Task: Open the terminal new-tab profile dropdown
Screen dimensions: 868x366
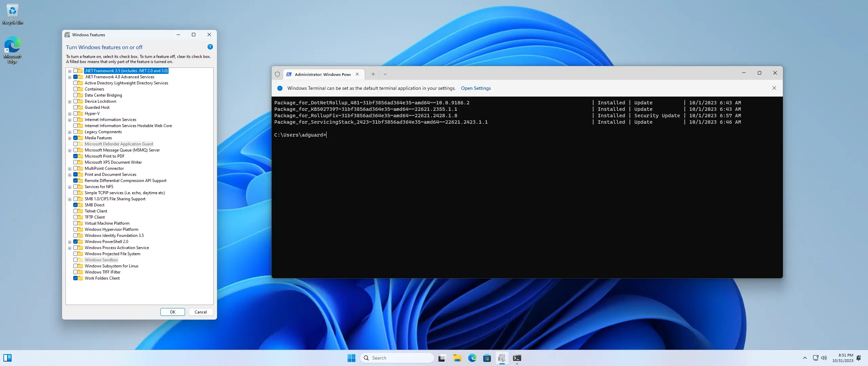Action: [385, 74]
